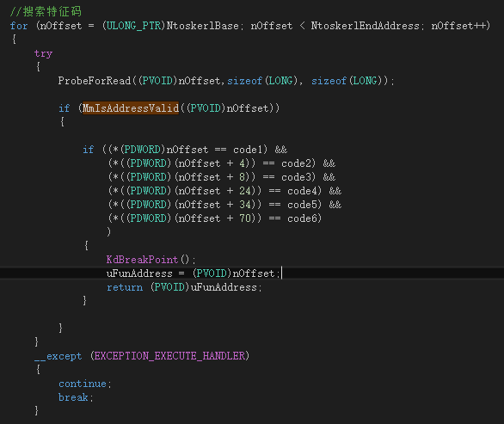Click code4 in the offset 24 comparison

[303, 191]
